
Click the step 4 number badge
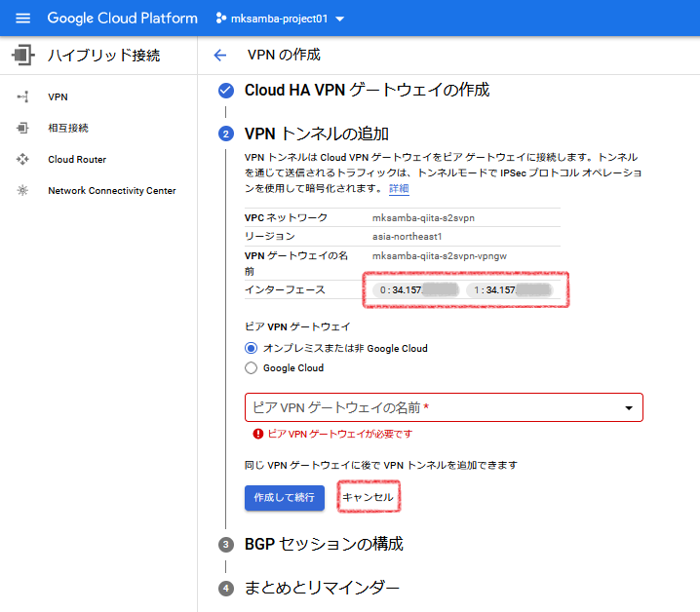226,589
